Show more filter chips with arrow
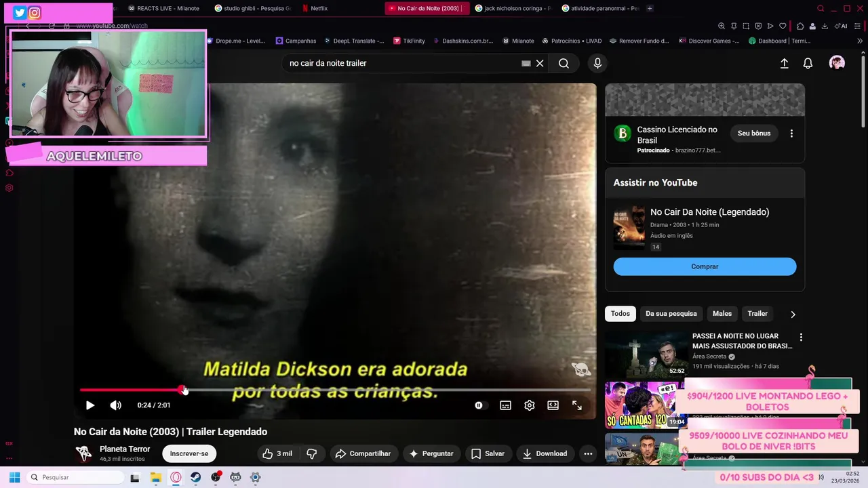Image resolution: width=868 pixels, height=488 pixels. (793, 314)
